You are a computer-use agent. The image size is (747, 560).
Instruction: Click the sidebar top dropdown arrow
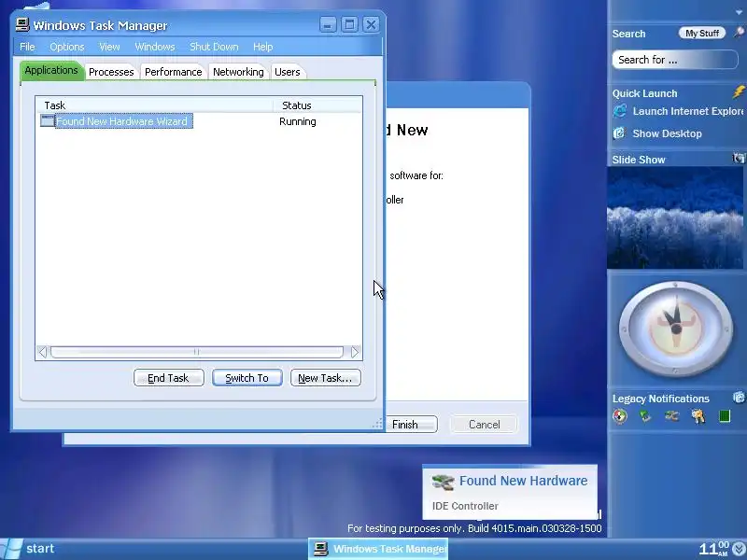[739, 12]
